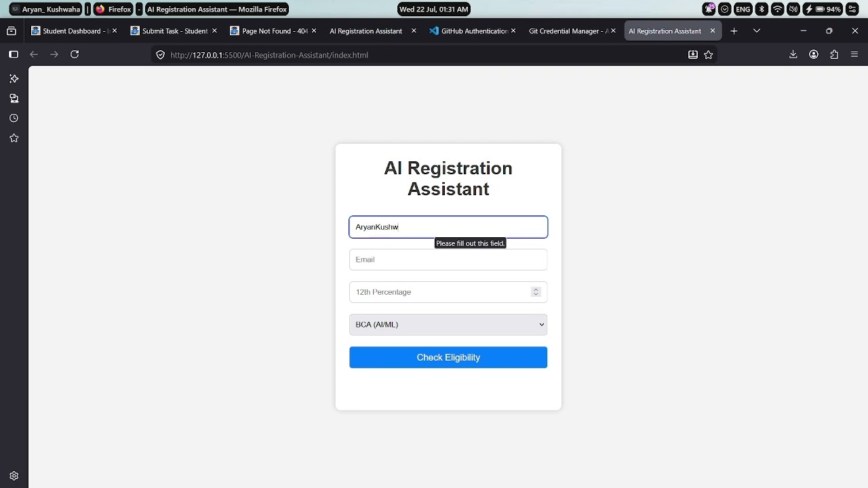Screen dimensions: 868x488
Task: Click the name field containing AryanKushw
Action: (x=448, y=227)
